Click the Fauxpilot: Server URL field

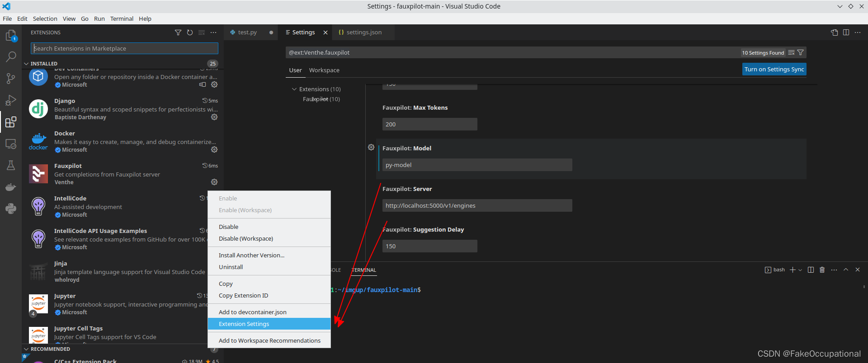click(x=477, y=205)
